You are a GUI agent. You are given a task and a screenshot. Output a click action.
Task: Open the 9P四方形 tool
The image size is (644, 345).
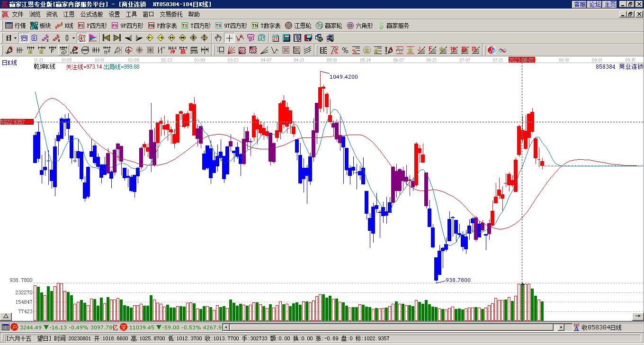click(x=127, y=26)
